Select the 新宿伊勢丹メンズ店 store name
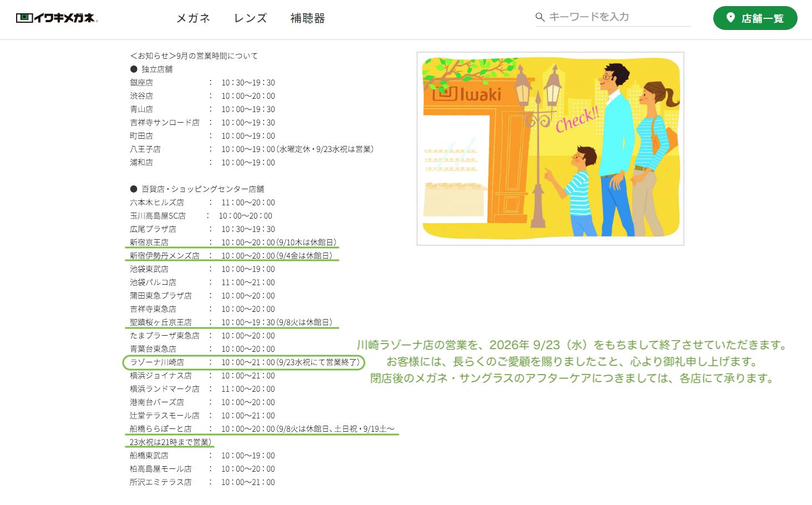Image resolution: width=812 pixels, height=505 pixels. (165, 256)
